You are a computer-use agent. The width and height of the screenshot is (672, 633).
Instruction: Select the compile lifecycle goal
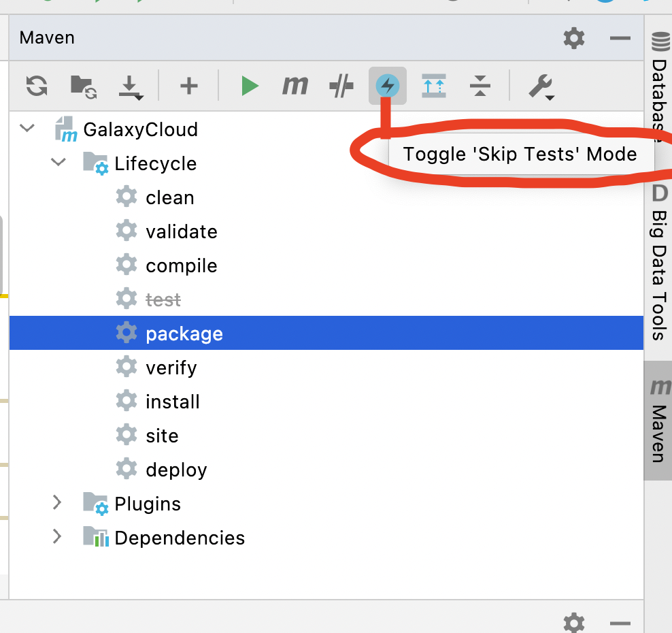(x=182, y=266)
